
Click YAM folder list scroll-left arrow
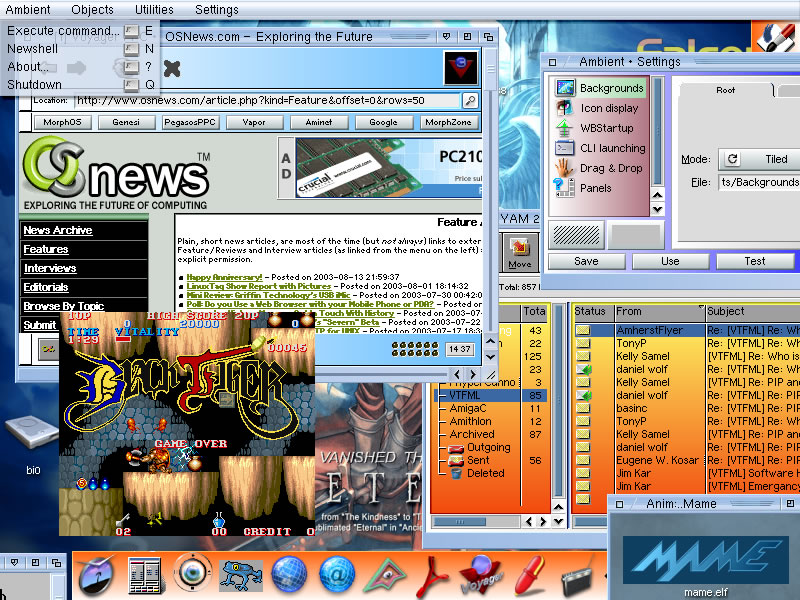529,521
